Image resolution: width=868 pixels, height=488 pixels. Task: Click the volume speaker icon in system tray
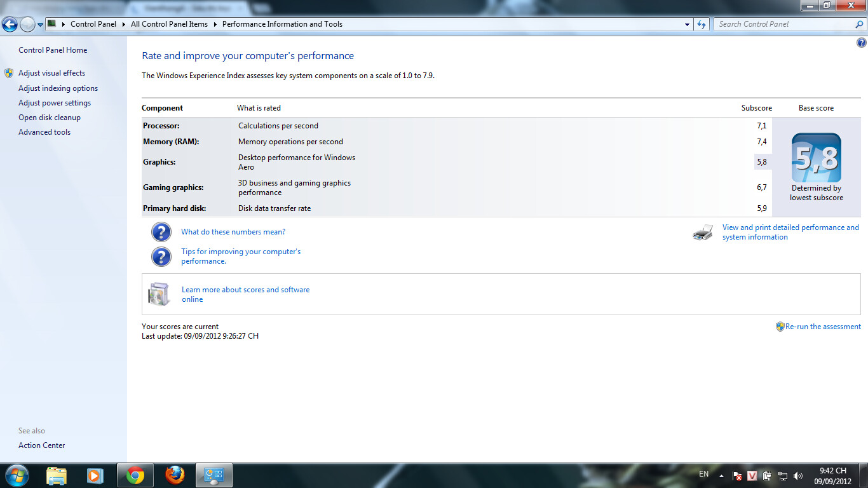tap(798, 476)
